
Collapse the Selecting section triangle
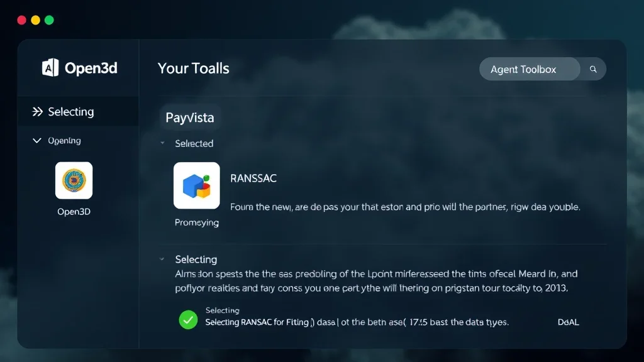click(162, 259)
